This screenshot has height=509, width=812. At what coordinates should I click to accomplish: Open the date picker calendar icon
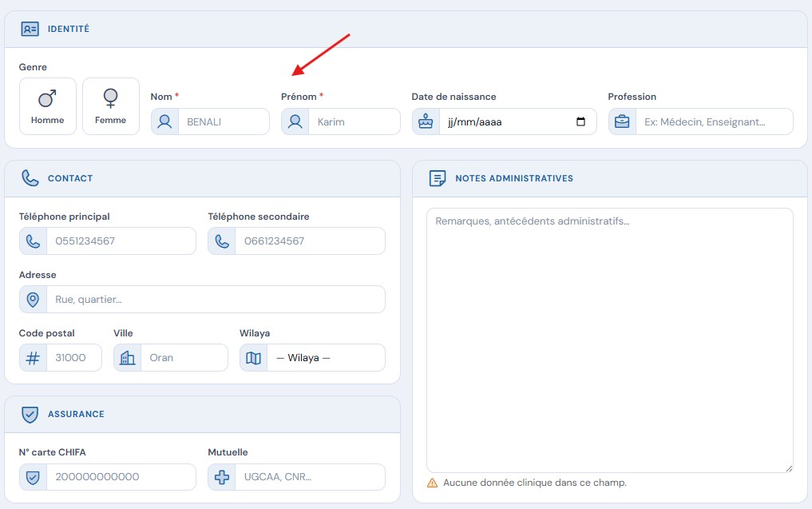point(581,121)
